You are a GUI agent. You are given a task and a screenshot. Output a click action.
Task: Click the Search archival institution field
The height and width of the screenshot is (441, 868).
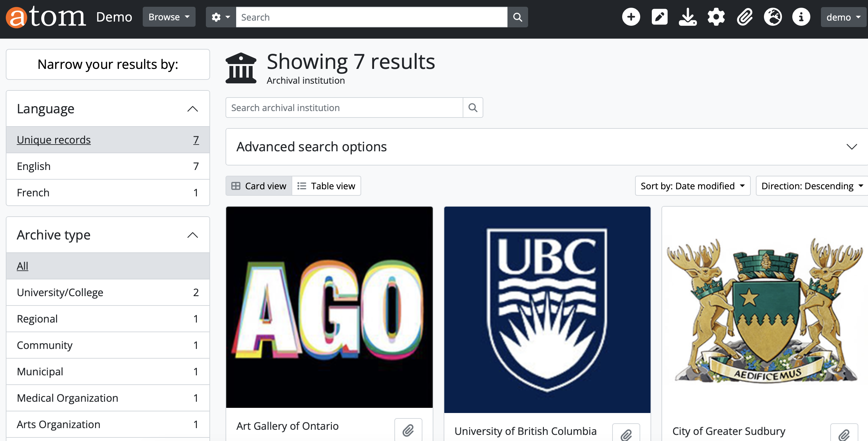[344, 108]
